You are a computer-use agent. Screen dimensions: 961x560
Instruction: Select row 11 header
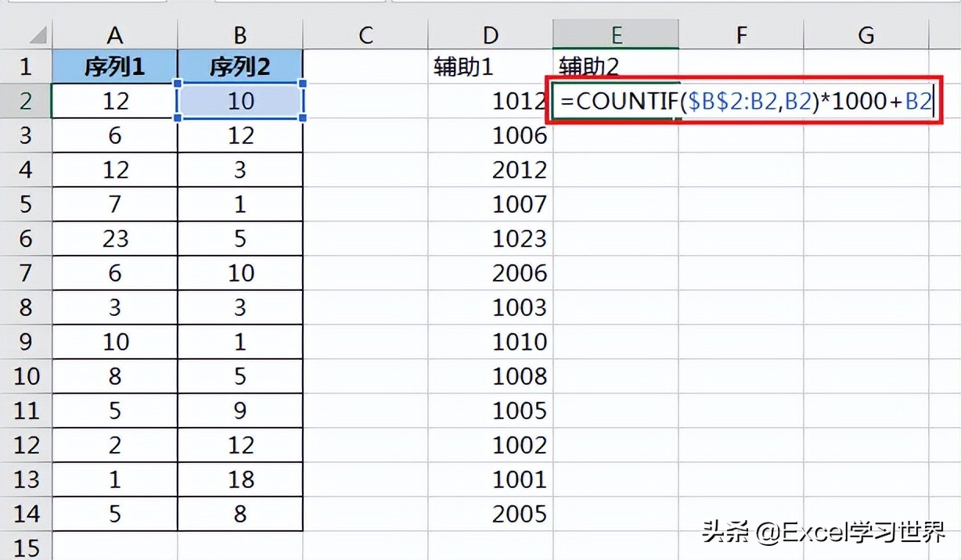click(26, 411)
